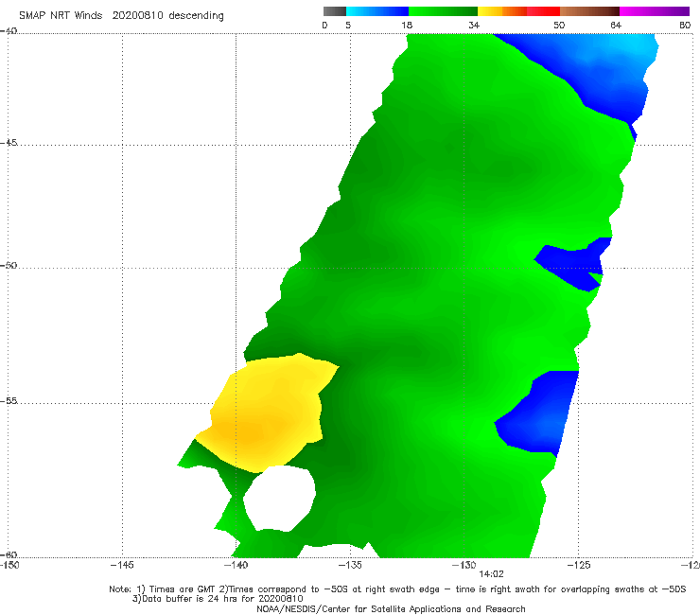The width and height of the screenshot is (700, 615).
Task: Click the color scale label 64
Action: point(616,26)
